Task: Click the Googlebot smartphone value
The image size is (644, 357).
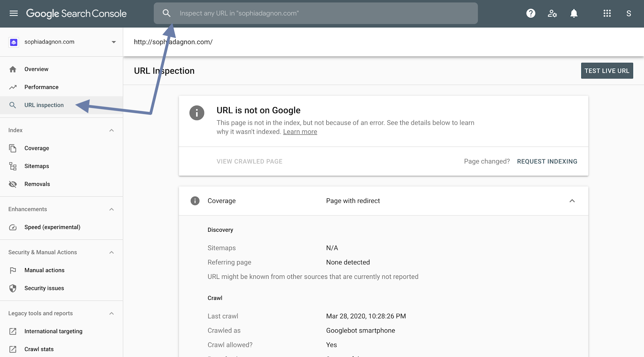Action: click(361, 330)
